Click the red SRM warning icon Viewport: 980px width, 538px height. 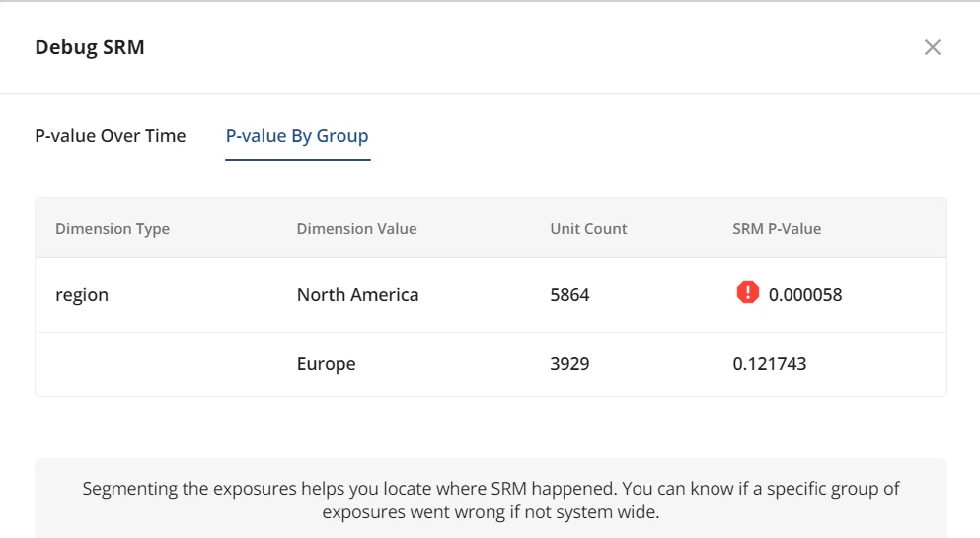[747, 292]
